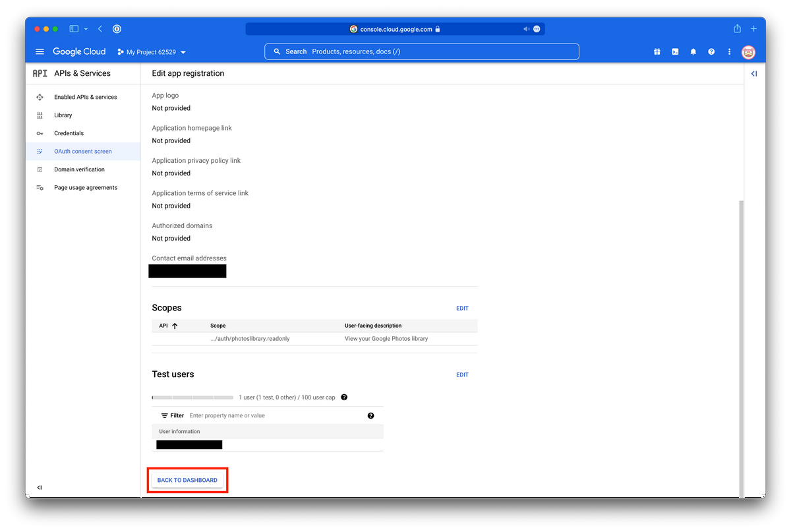Open the My Project 62529 project selector
Viewport: 791px width, 532px height.
coord(152,52)
